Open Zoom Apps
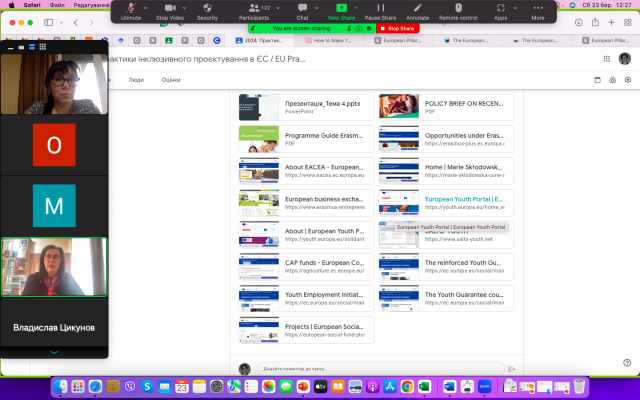The width and height of the screenshot is (640, 400). [x=500, y=12]
